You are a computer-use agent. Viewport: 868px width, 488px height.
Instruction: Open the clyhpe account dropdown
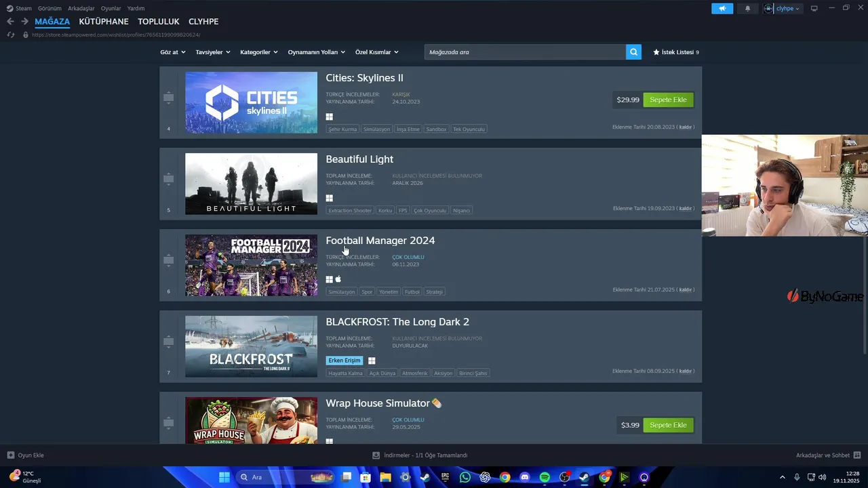click(782, 8)
